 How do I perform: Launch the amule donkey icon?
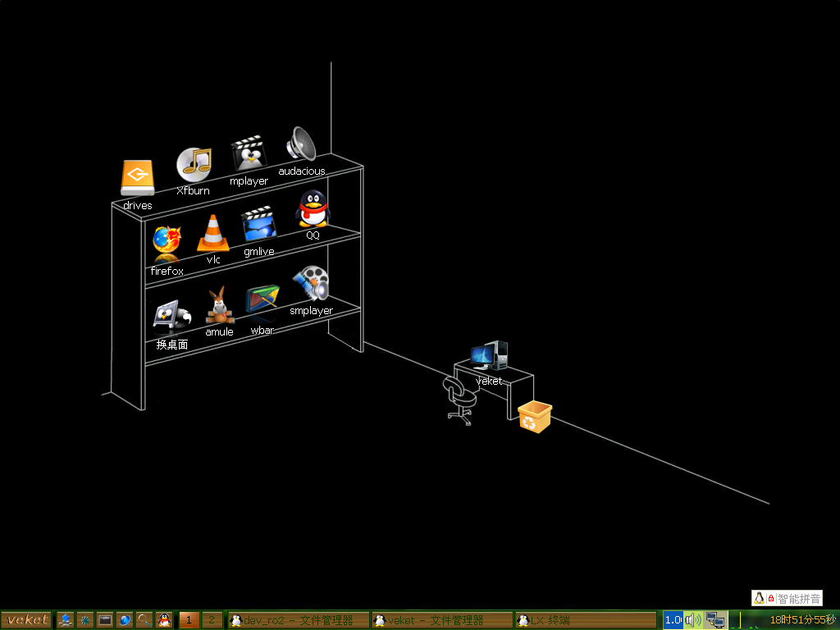click(x=219, y=305)
